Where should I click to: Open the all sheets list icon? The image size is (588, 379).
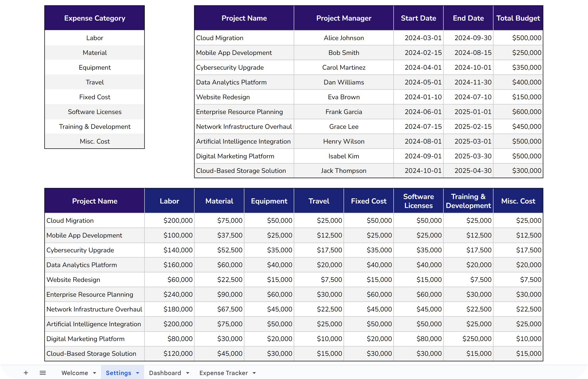click(x=43, y=373)
